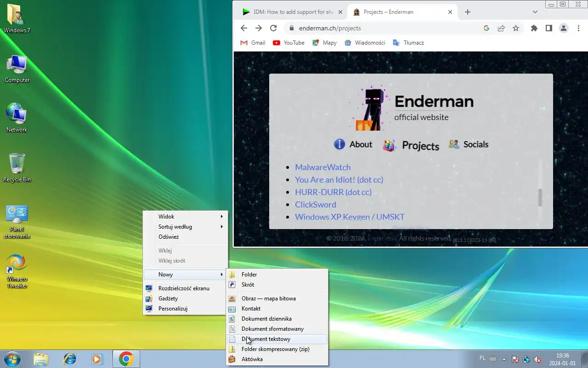Create a new Dokument tekstowy

(277, 339)
